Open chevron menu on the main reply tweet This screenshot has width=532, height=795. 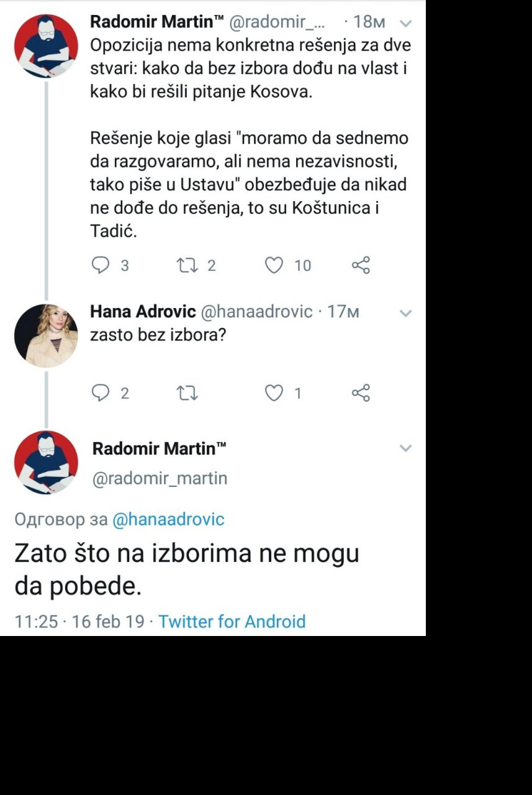(x=405, y=448)
